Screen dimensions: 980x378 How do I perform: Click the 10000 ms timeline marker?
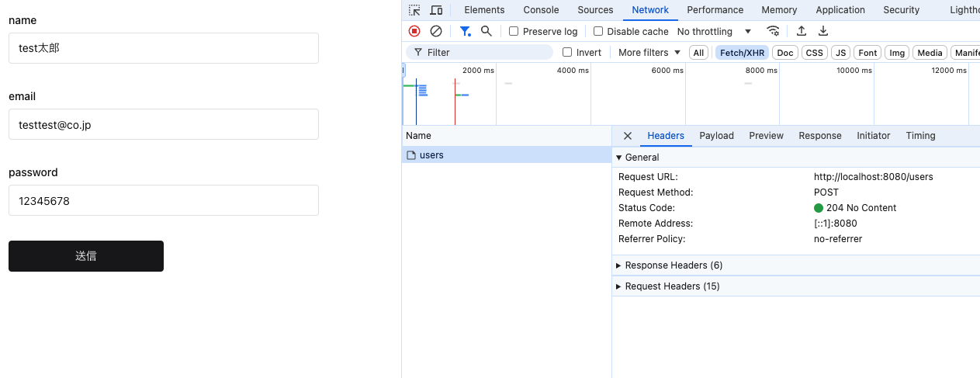point(854,71)
